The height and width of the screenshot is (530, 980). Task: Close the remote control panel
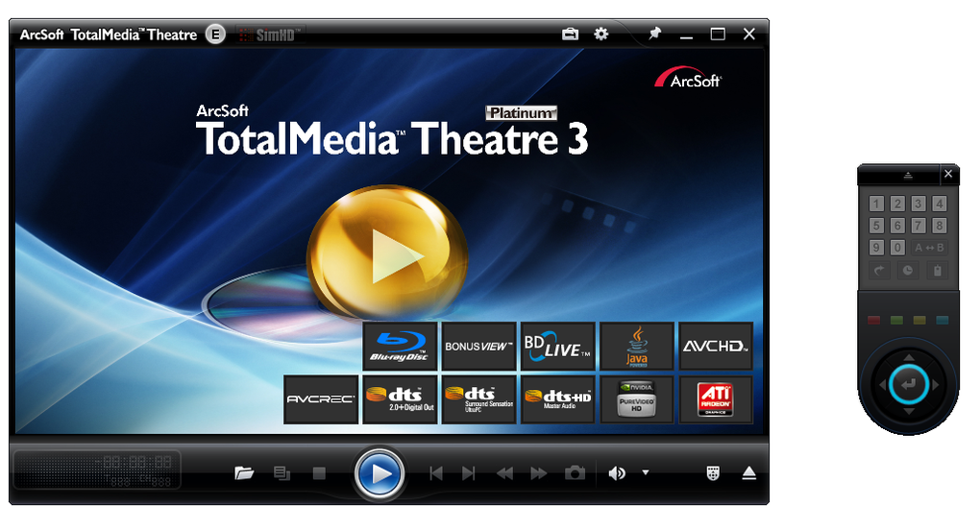tap(948, 174)
